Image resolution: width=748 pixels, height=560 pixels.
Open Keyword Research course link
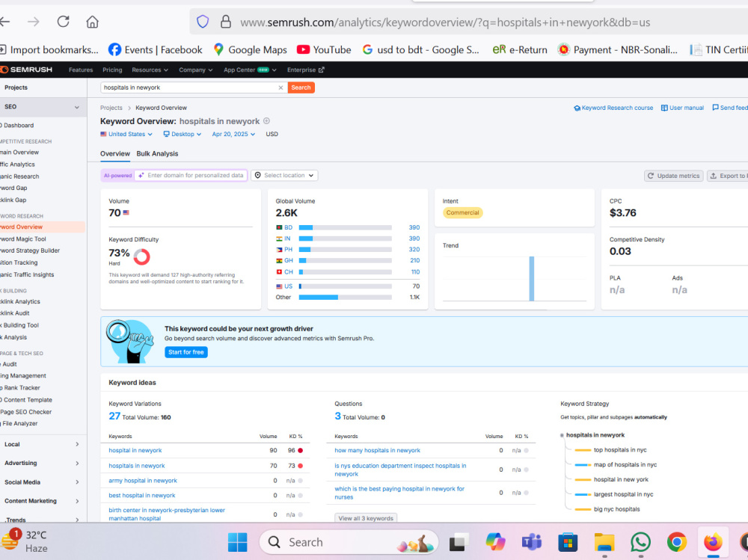613,108
